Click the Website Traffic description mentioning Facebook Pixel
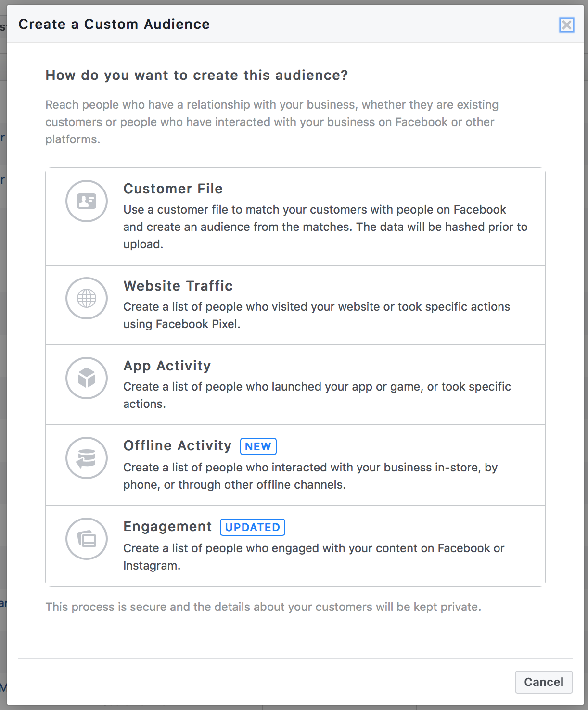The height and width of the screenshot is (710, 588). (316, 315)
